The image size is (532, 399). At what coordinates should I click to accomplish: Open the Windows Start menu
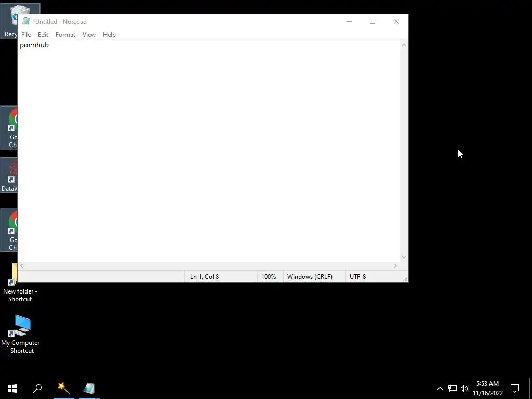(12, 389)
